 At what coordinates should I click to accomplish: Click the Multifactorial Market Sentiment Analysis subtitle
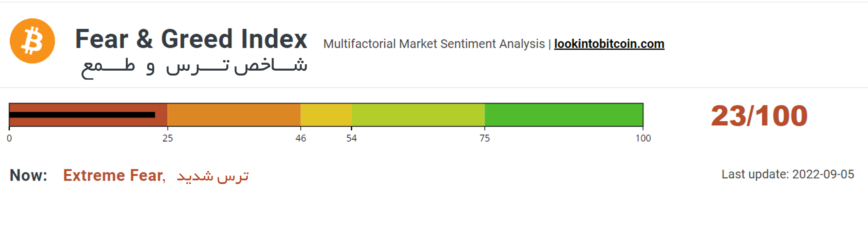tap(434, 44)
